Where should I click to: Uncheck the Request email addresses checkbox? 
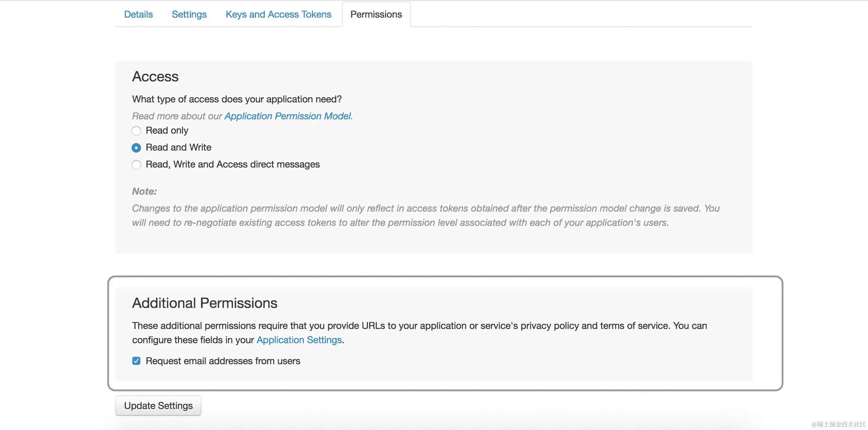point(136,361)
